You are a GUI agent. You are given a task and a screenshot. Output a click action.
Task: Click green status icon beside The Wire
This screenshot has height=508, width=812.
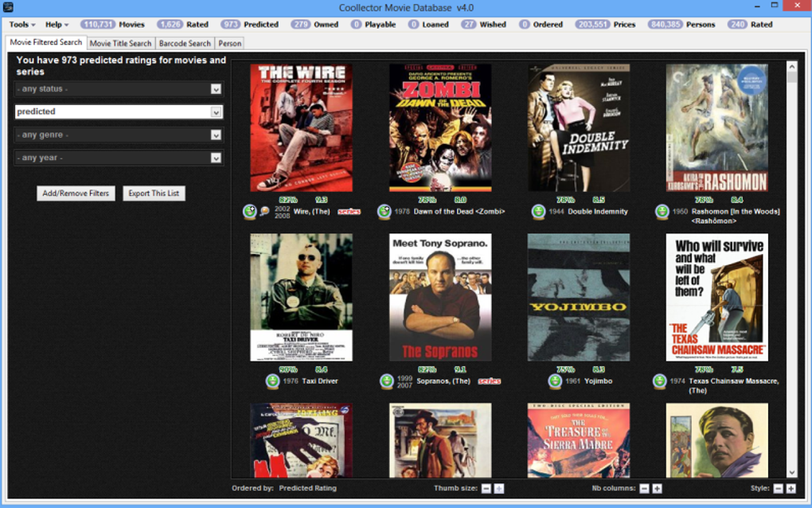point(250,211)
